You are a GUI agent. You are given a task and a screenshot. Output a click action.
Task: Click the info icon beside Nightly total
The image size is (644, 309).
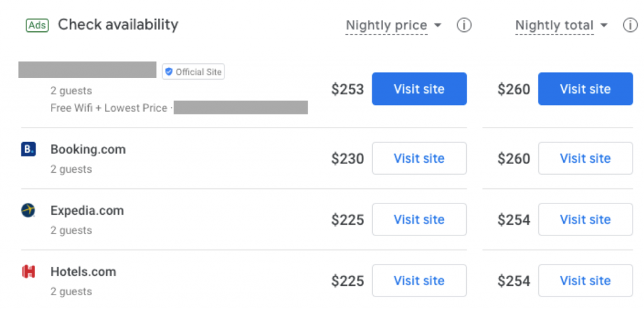pyautogui.click(x=630, y=26)
